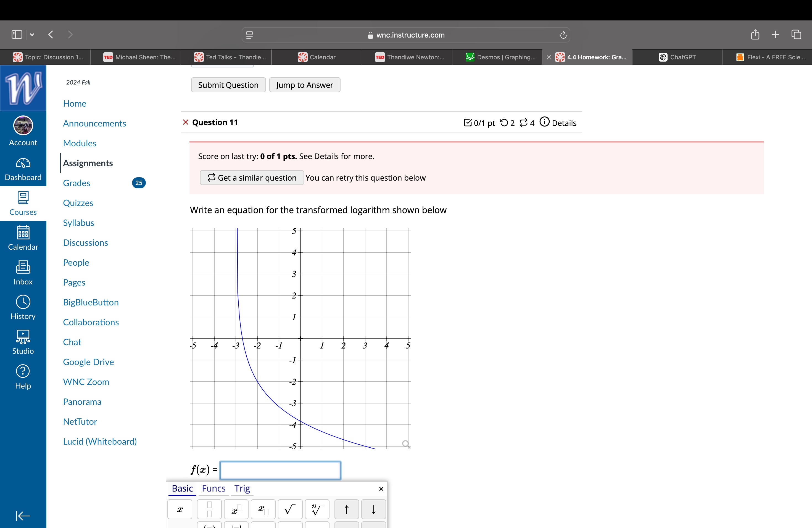Screen dimensions: 812x528
Task: Show the tab overview icon
Action: click(796, 35)
